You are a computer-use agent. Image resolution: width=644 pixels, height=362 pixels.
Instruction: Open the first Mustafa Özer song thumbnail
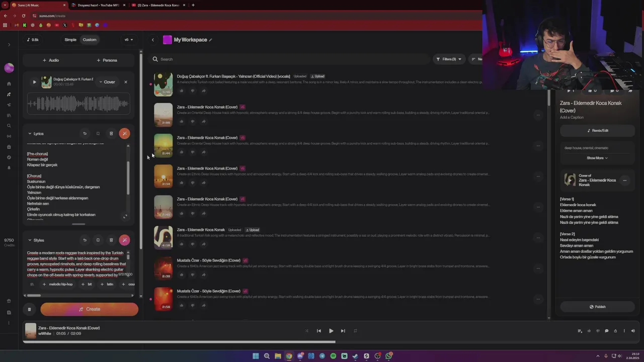click(163, 268)
